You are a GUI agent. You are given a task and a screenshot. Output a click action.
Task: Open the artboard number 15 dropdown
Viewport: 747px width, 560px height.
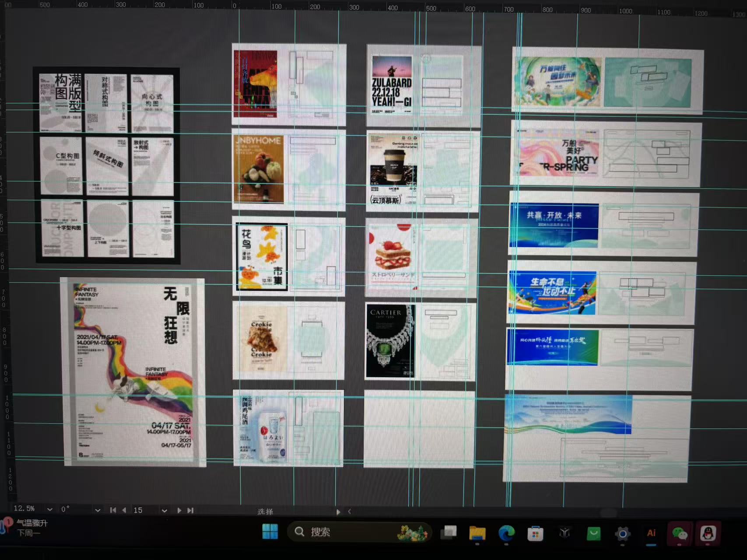pyautogui.click(x=164, y=511)
